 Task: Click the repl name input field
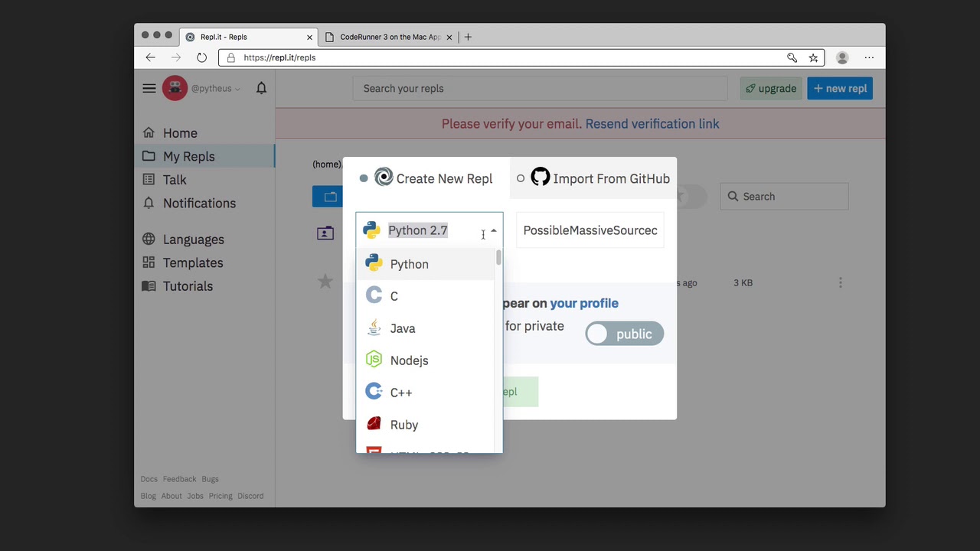coord(590,230)
